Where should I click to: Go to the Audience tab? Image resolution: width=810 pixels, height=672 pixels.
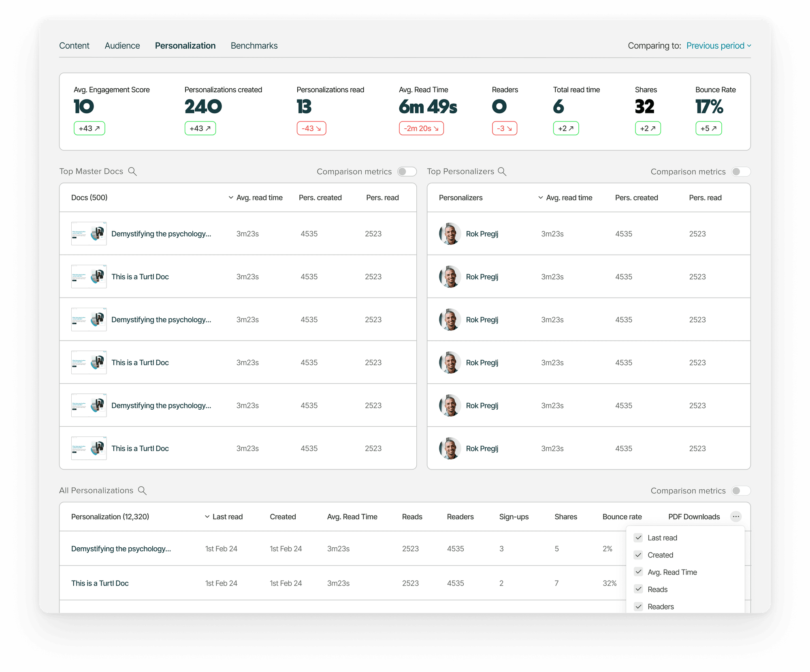pos(122,46)
